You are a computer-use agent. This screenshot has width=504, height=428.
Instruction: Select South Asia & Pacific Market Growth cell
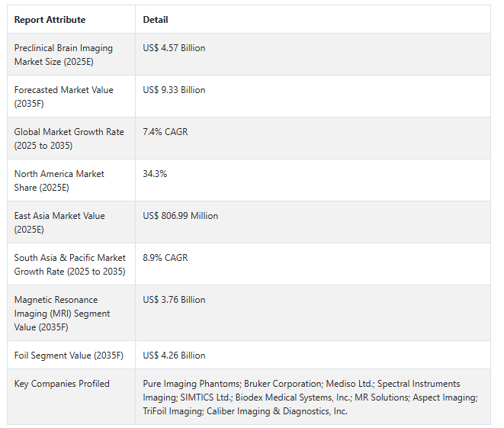click(69, 264)
